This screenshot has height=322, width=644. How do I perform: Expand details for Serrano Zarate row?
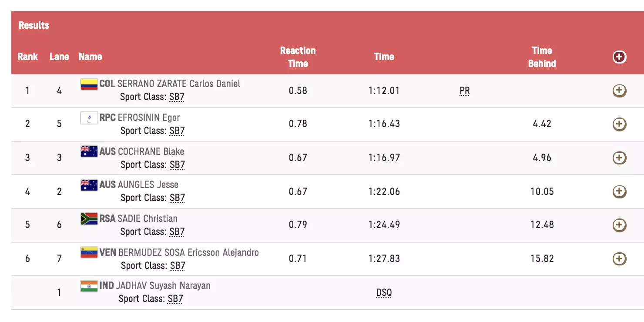pos(619,91)
